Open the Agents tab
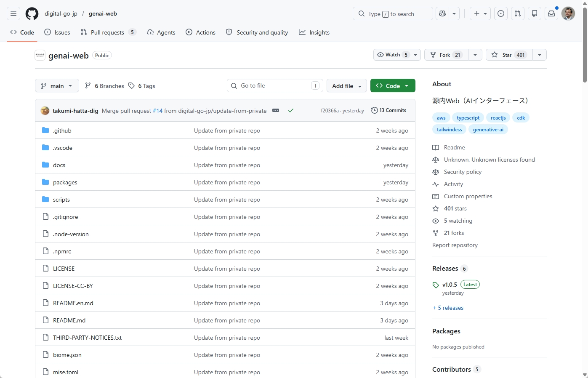The height and width of the screenshot is (378, 588). [161, 32]
